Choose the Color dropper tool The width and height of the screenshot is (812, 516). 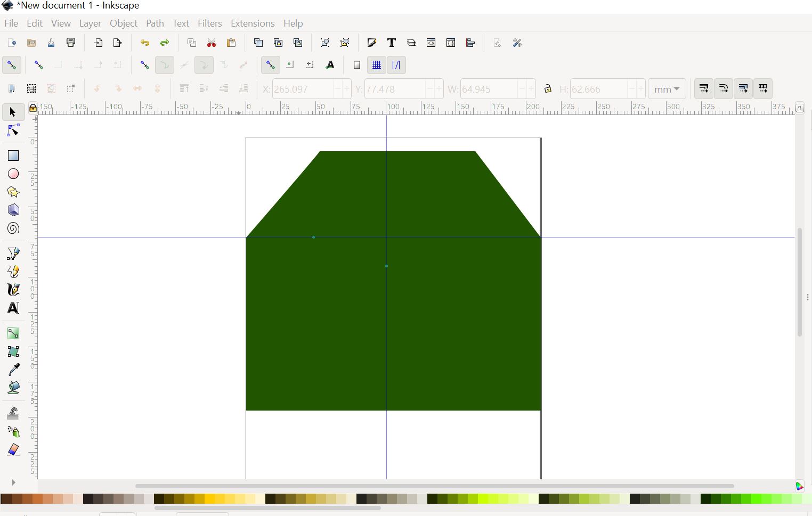click(13, 370)
